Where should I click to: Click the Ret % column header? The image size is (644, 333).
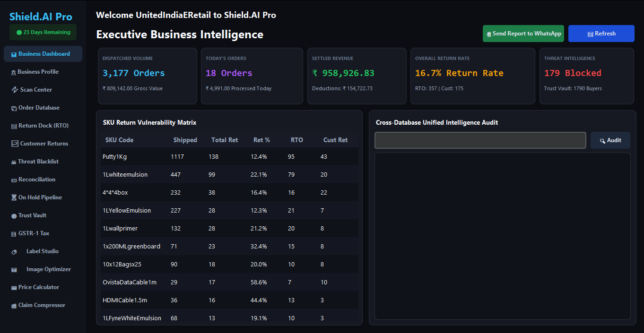(x=261, y=140)
